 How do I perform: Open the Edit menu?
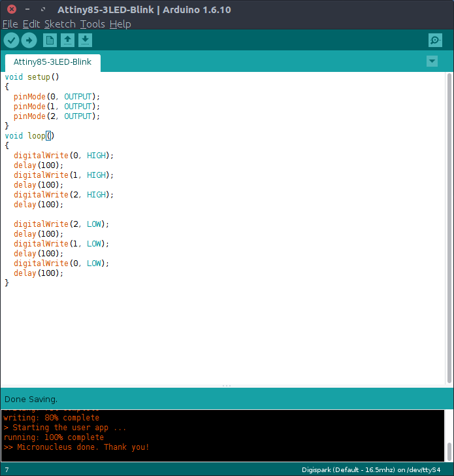pyautogui.click(x=31, y=24)
